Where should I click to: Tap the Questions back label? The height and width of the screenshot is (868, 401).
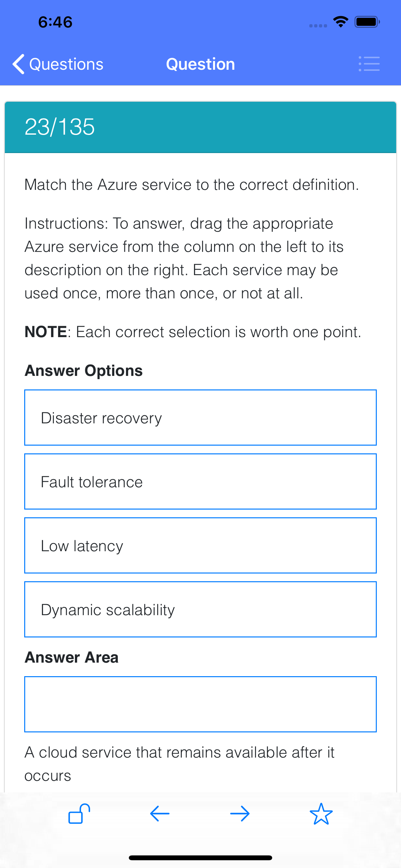click(x=67, y=64)
